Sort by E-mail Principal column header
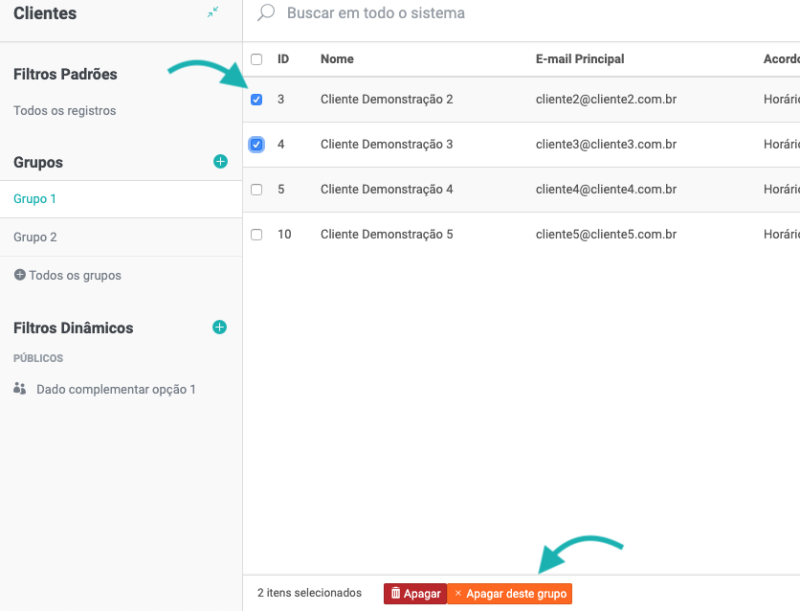 (580, 59)
